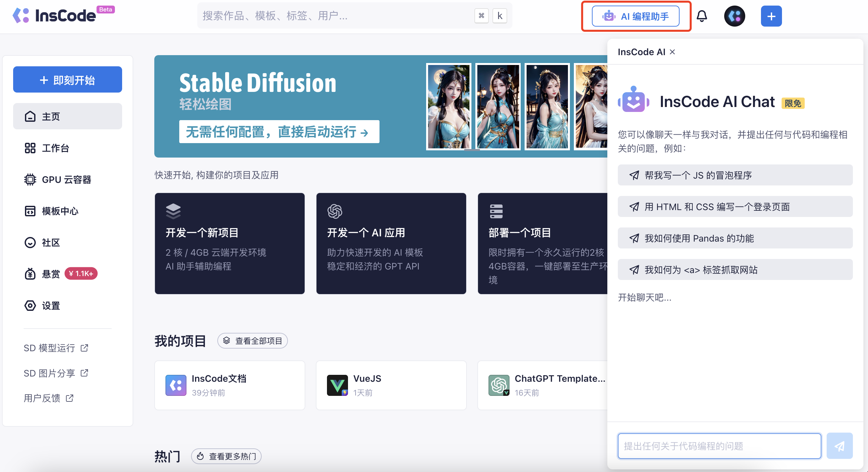Open the 部署一个项目 card

[x=542, y=243]
